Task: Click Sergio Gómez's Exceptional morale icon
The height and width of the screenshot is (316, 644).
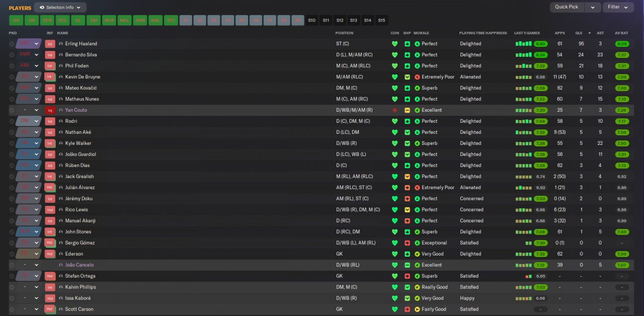Action: pyautogui.click(x=417, y=243)
